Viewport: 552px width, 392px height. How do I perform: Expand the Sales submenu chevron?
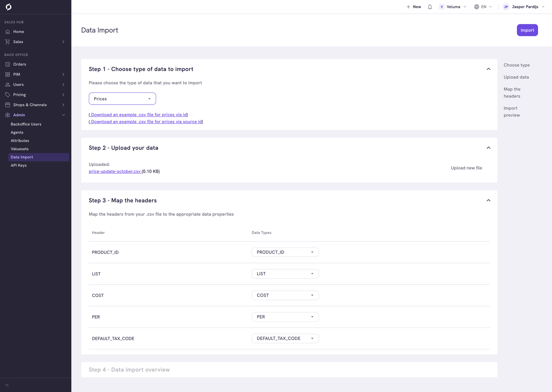[x=63, y=42]
